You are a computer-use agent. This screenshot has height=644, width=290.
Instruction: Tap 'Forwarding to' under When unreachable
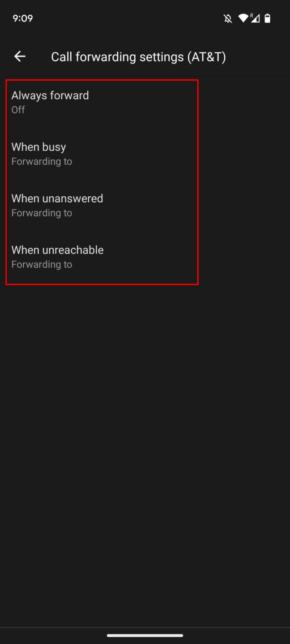coord(42,264)
